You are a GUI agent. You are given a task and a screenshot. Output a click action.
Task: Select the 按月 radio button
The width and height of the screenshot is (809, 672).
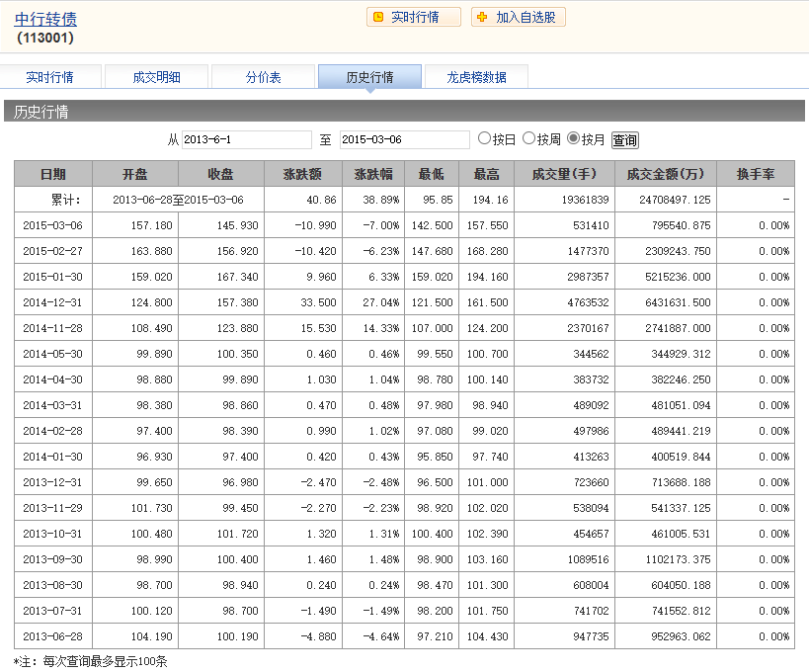(573, 138)
